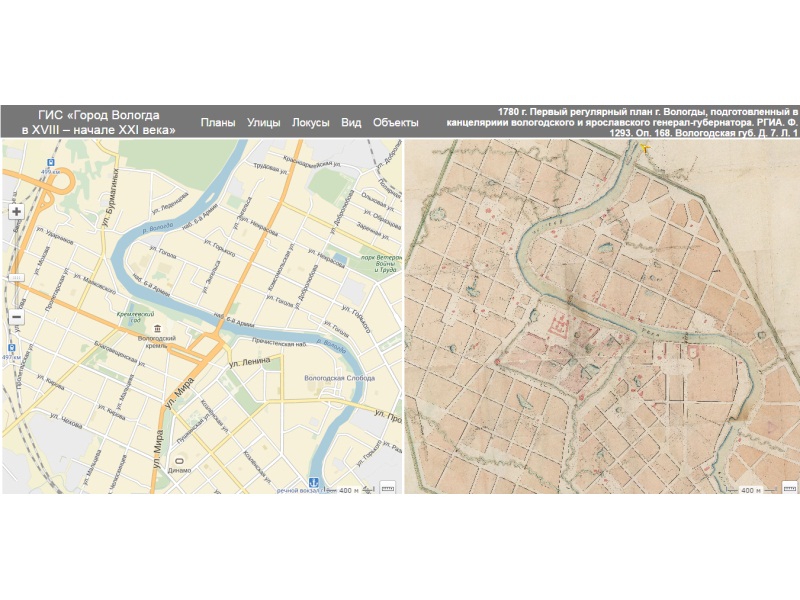Click the yellow marker on the 1780 plan

point(645,149)
